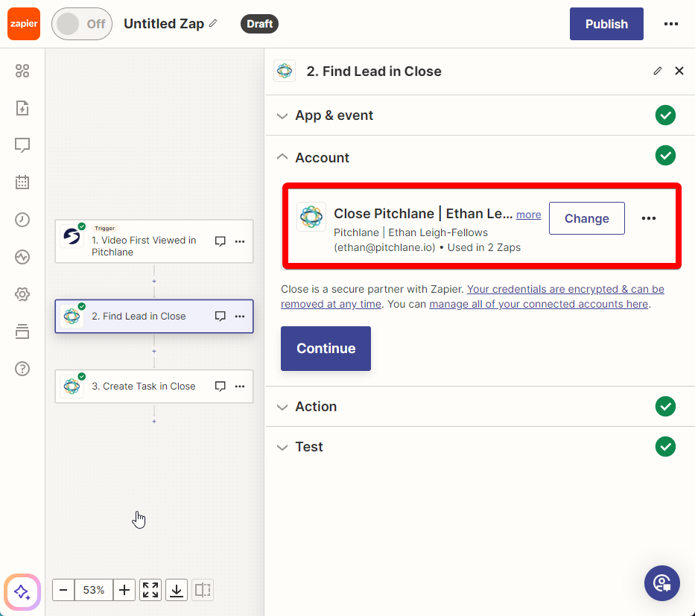The height and width of the screenshot is (616, 695).
Task: Fit the Zap canvas to view
Action: click(150, 590)
